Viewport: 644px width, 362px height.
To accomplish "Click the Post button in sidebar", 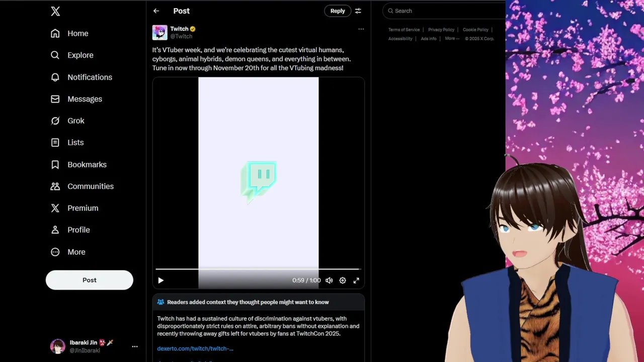I will tap(90, 280).
